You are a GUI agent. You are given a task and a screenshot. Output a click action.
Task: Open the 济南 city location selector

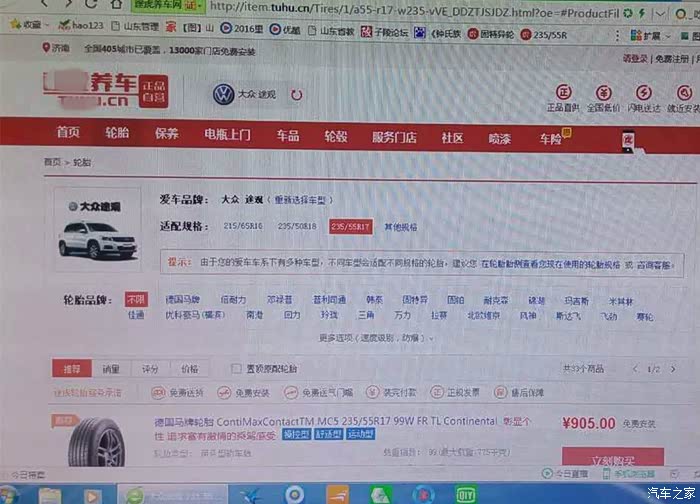pos(56,47)
